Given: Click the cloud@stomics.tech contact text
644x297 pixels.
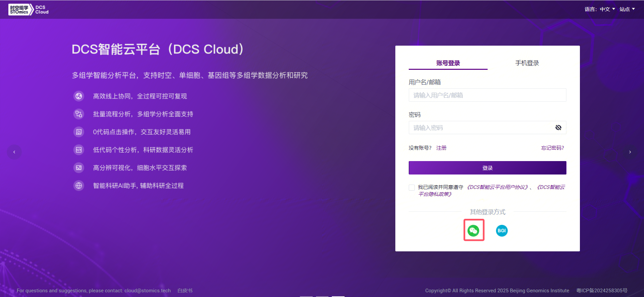Looking at the screenshot, I should coord(148,291).
